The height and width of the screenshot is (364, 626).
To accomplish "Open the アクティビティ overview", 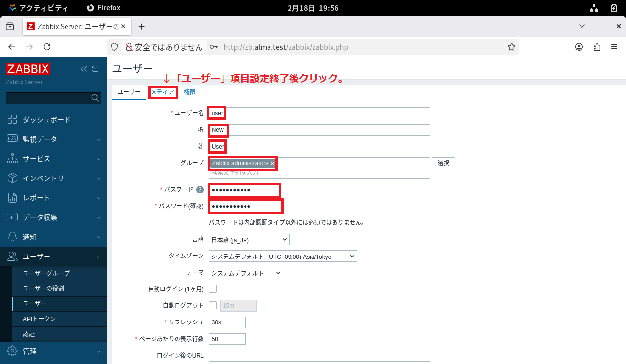I will click(x=38, y=8).
